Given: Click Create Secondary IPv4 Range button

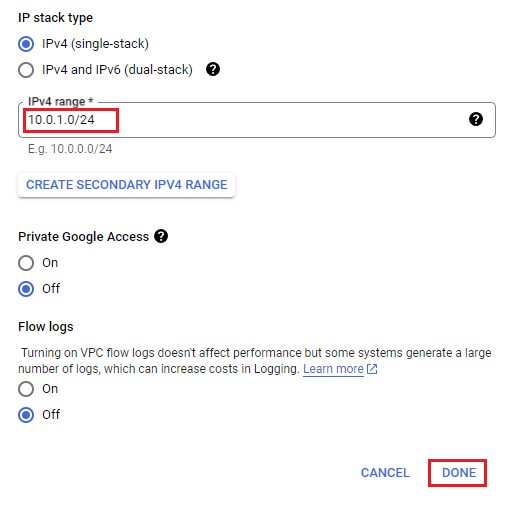Looking at the screenshot, I should pos(127,185).
